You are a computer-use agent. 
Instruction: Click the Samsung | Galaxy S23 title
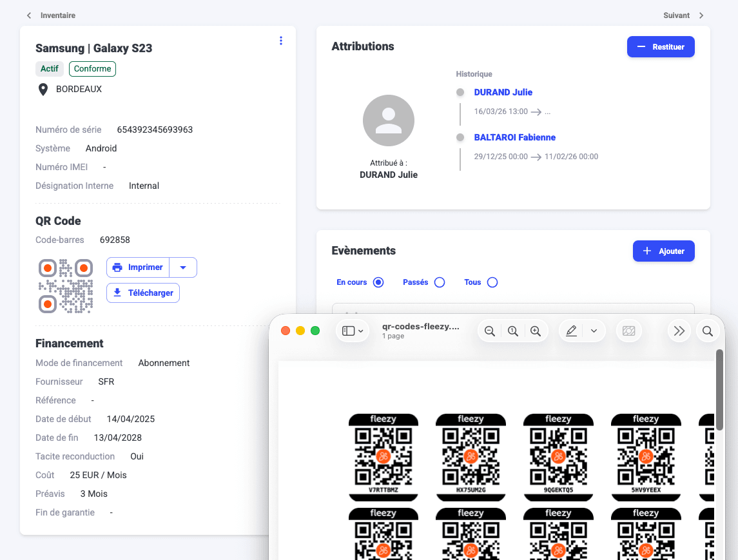click(x=93, y=48)
